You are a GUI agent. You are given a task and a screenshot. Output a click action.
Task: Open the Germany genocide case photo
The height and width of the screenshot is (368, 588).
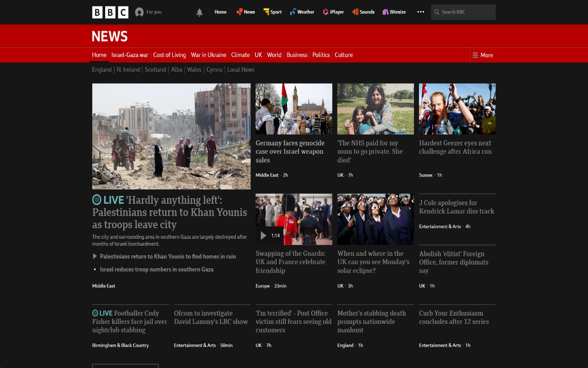click(x=294, y=109)
